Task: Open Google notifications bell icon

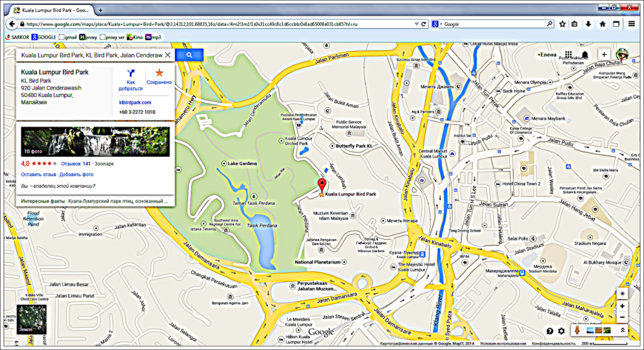Action: point(586,54)
